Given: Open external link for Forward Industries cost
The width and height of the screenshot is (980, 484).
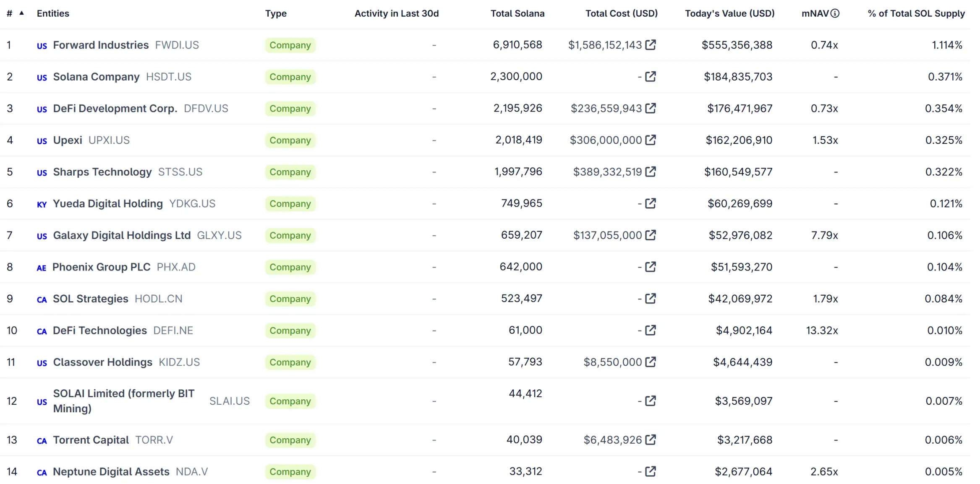Looking at the screenshot, I should click(650, 44).
